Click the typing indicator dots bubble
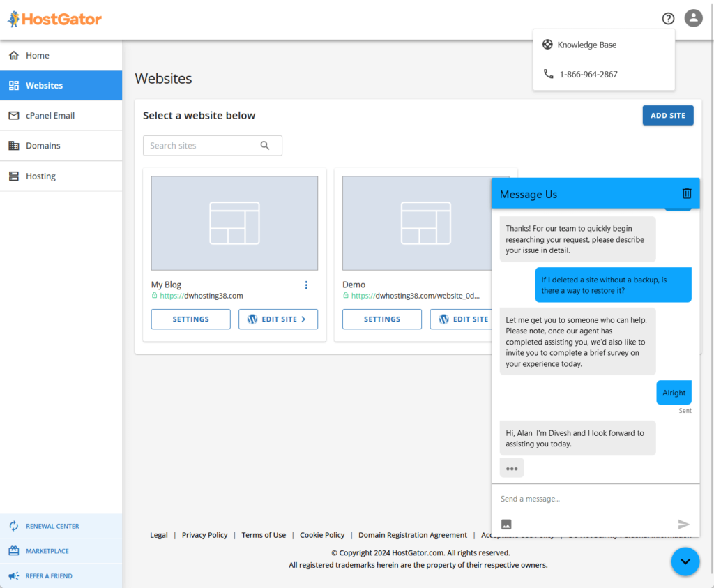 [512, 468]
